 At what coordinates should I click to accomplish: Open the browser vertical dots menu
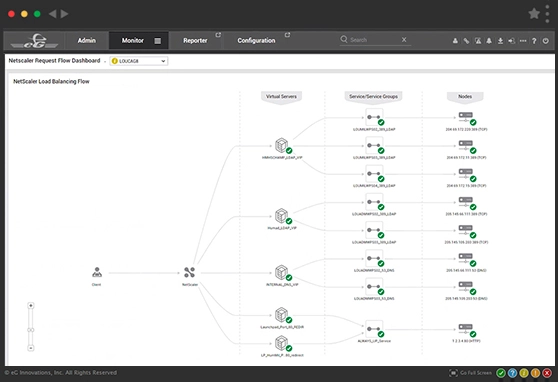[x=547, y=14]
